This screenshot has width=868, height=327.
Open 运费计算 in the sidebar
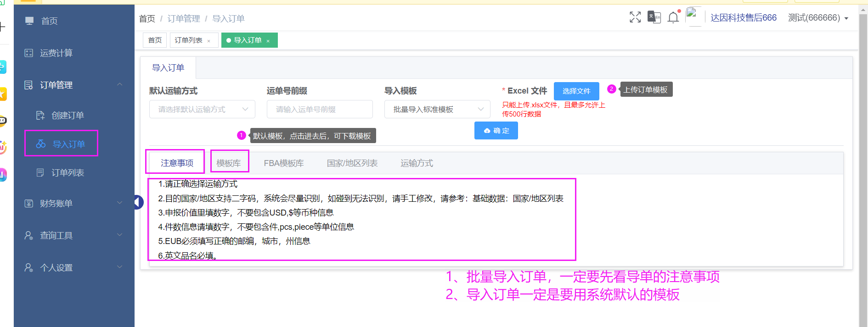tap(56, 53)
